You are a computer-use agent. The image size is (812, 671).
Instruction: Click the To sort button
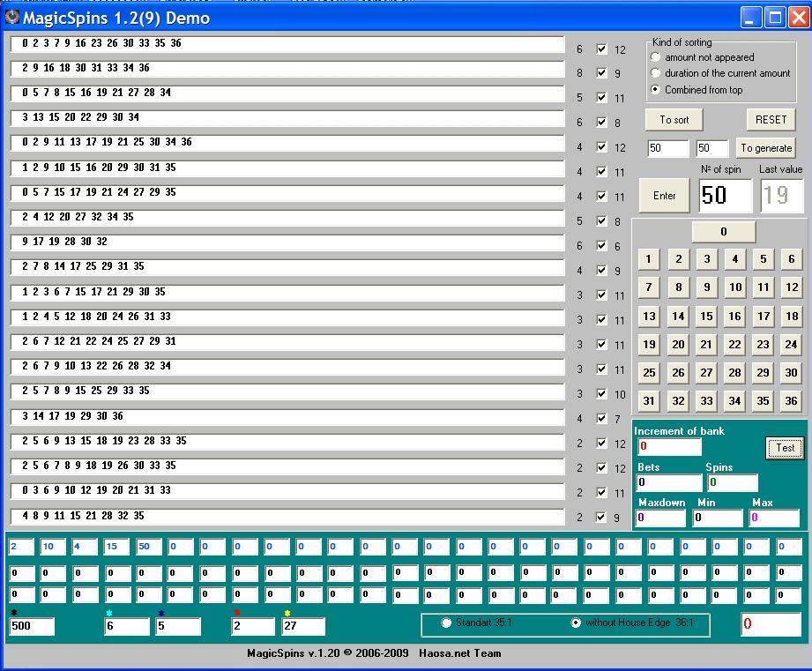(x=674, y=120)
